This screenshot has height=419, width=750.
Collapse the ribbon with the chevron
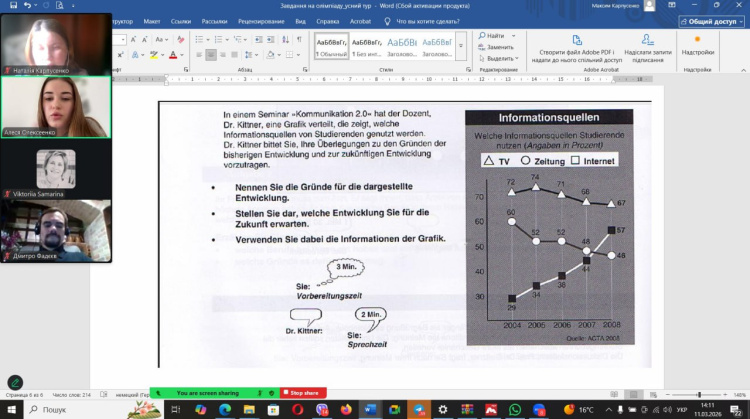point(743,70)
